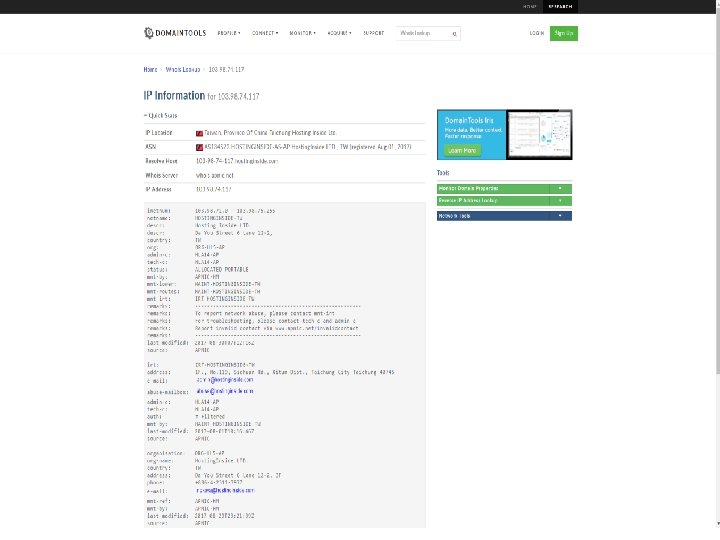Open the Profile dropdown menu
The width and height of the screenshot is (720, 540).
pyautogui.click(x=229, y=33)
